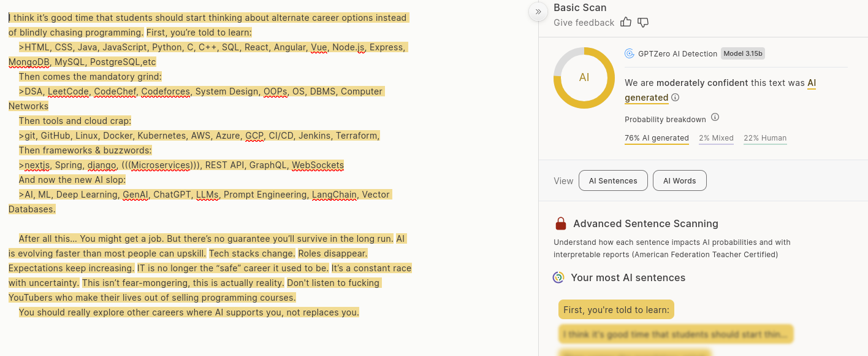Click the misspelled word "LeetCode" in the text

pyautogui.click(x=68, y=91)
